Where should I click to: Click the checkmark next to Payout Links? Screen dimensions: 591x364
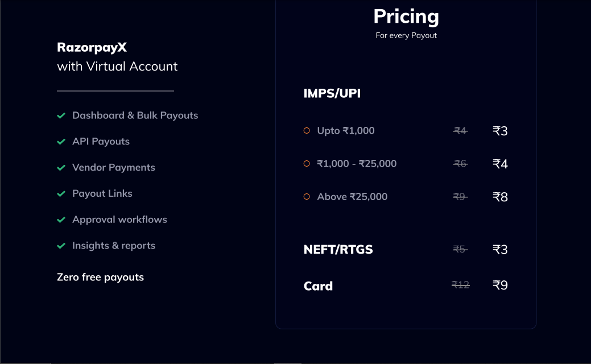61,194
